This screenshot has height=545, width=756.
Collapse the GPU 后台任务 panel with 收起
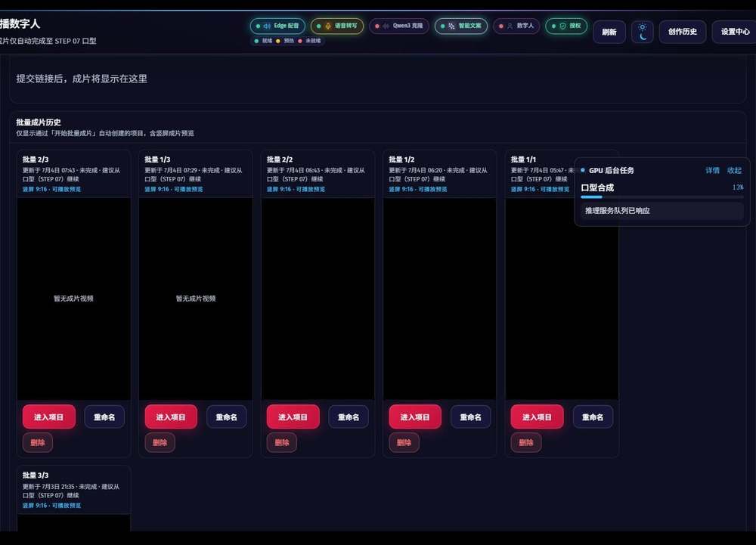pyautogui.click(x=734, y=170)
